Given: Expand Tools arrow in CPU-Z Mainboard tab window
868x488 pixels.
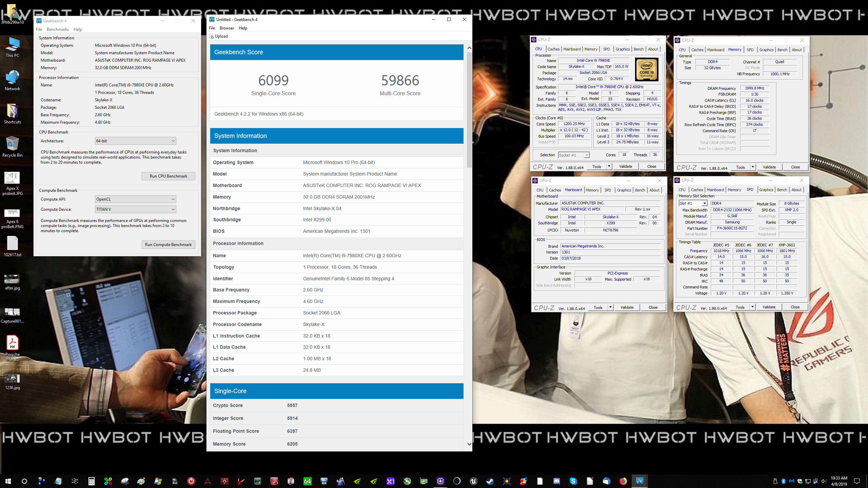Looking at the screenshot, I should [x=610, y=307].
